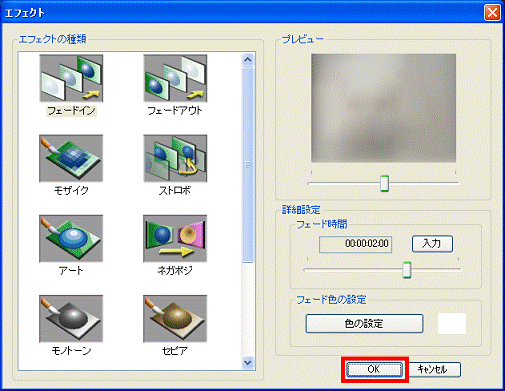Click the OK button
The height and width of the screenshot is (391, 505).
(x=374, y=369)
